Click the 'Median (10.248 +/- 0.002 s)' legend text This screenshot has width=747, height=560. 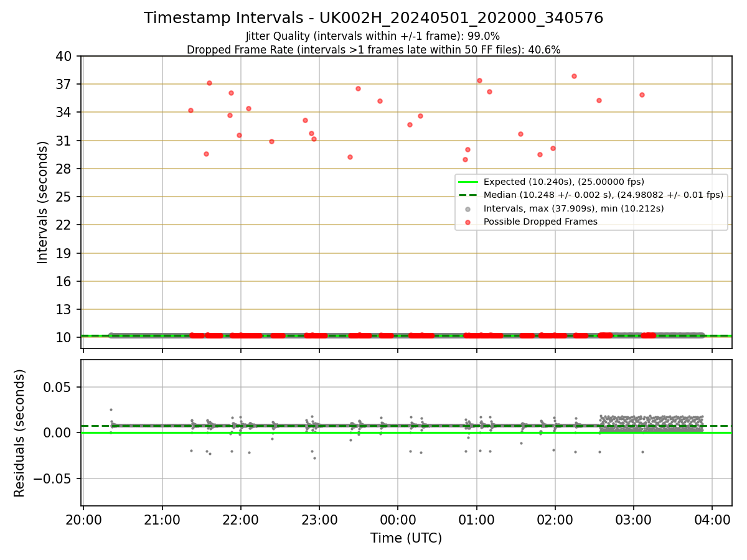pyautogui.click(x=604, y=195)
